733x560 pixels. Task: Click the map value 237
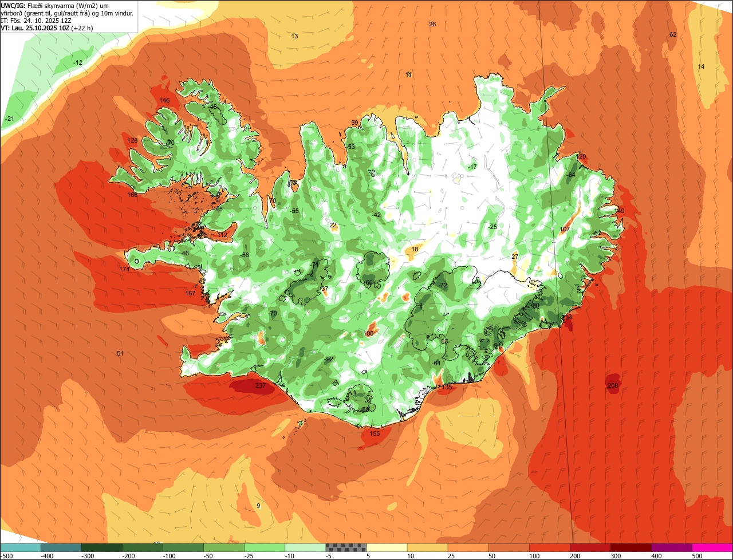pos(261,386)
